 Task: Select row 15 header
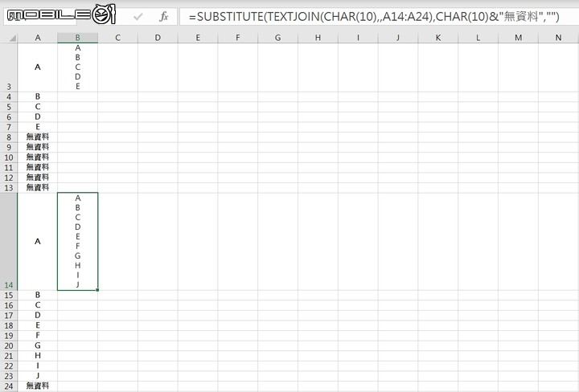[9, 296]
